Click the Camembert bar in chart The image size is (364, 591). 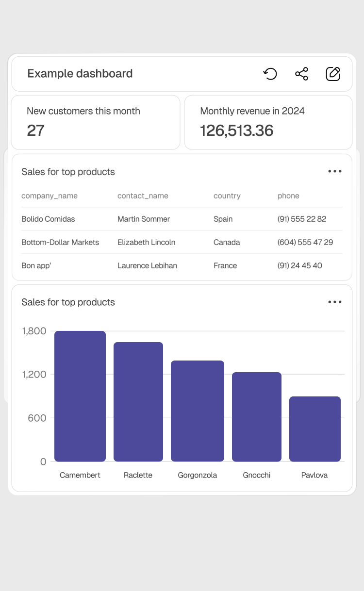point(80,396)
